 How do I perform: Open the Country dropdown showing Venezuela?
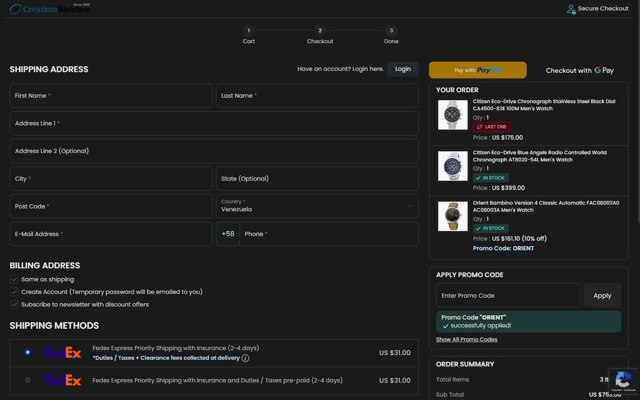317,206
